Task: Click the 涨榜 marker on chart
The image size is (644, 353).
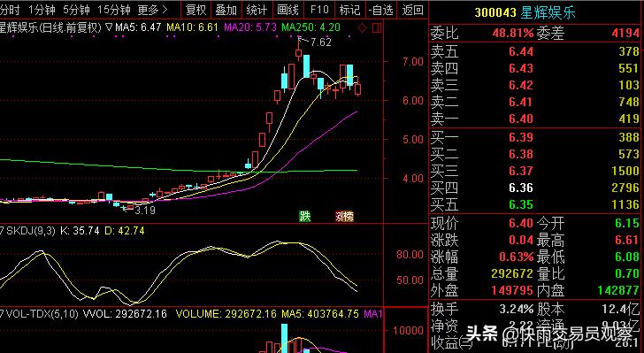Action: click(344, 216)
